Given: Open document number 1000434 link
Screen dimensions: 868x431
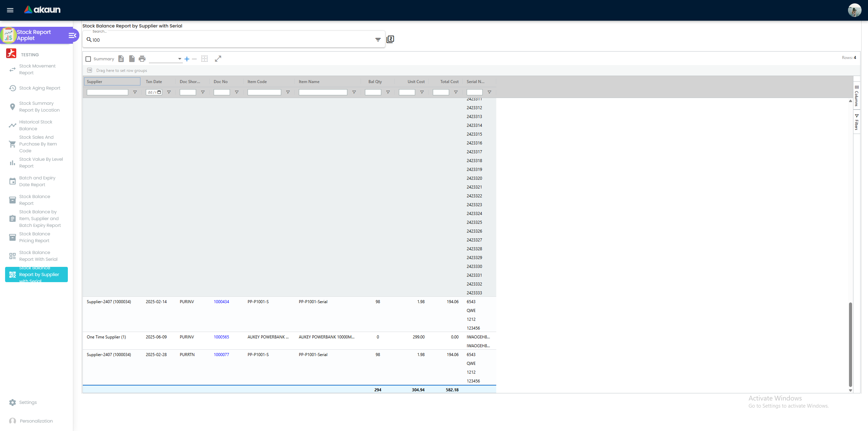Looking at the screenshot, I should [x=221, y=302].
